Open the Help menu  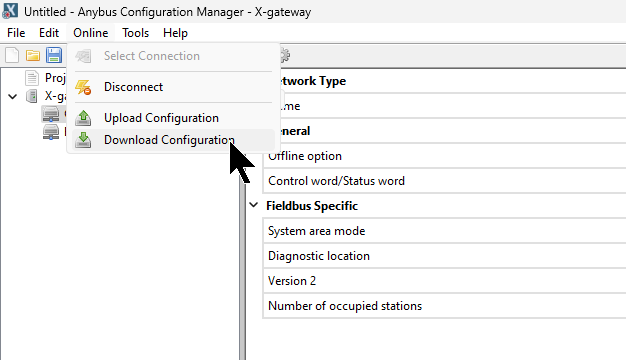(x=175, y=33)
